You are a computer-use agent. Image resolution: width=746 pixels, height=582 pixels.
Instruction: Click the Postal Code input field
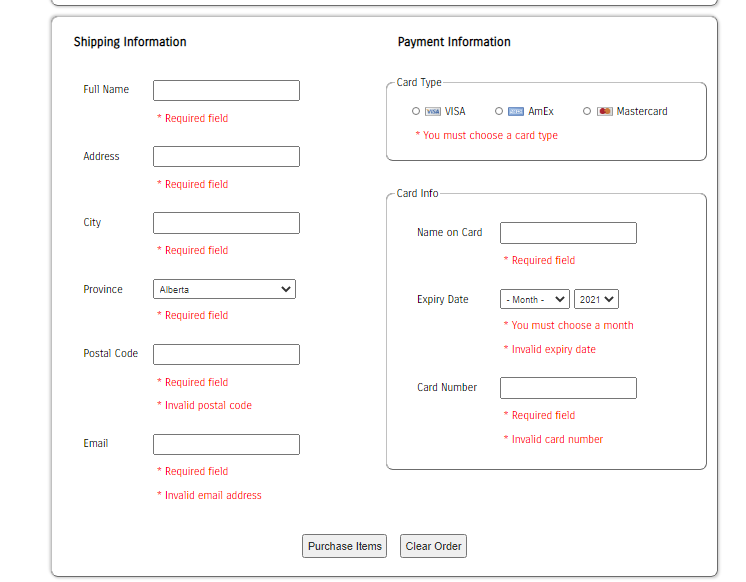click(x=226, y=355)
